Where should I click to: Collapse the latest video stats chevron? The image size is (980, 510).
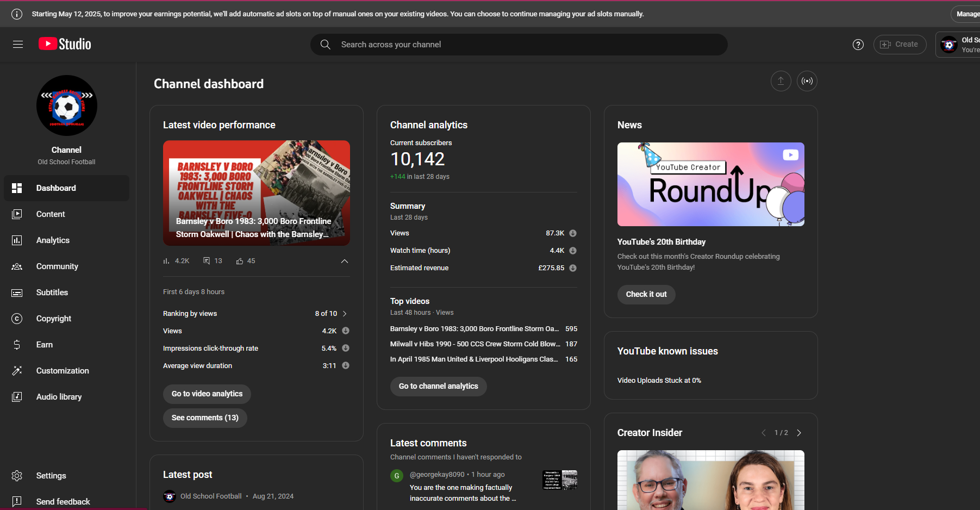tap(345, 261)
